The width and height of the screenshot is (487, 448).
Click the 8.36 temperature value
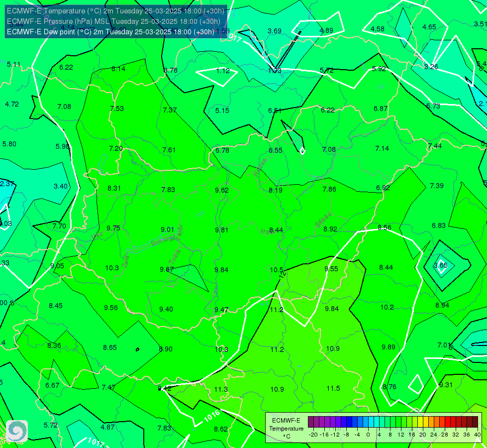click(x=54, y=346)
